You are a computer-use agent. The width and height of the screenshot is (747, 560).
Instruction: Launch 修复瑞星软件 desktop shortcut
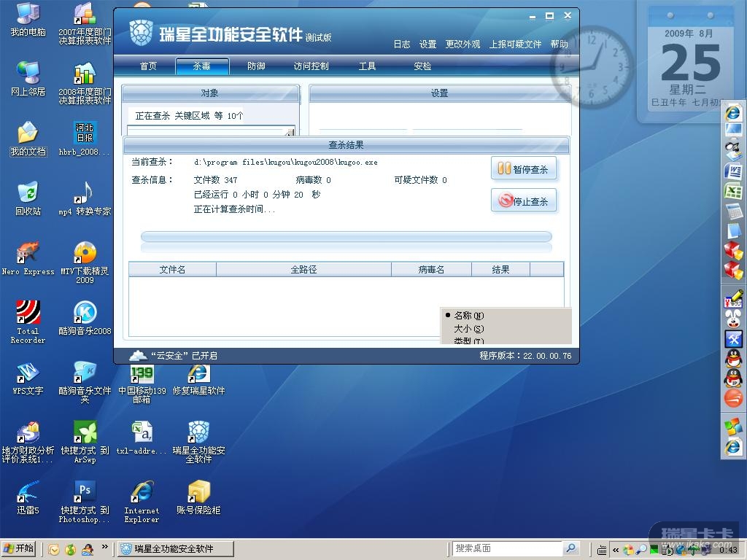(x=198, y=379)
